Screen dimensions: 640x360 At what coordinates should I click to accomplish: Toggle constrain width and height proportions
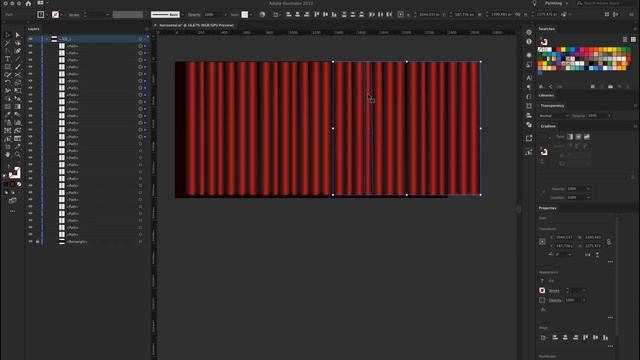[609, 242]
